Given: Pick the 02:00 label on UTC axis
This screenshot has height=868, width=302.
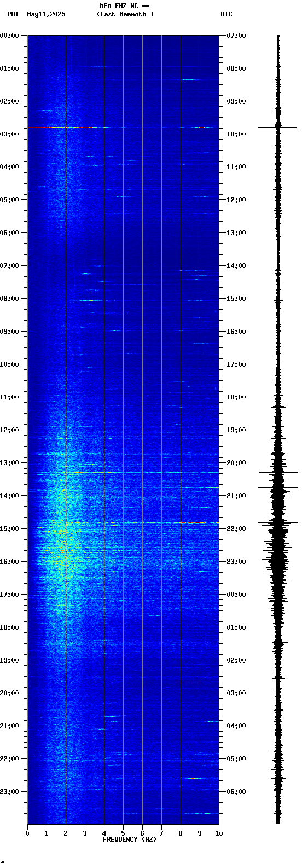Looking at the screenshot, I should point(236,660).
